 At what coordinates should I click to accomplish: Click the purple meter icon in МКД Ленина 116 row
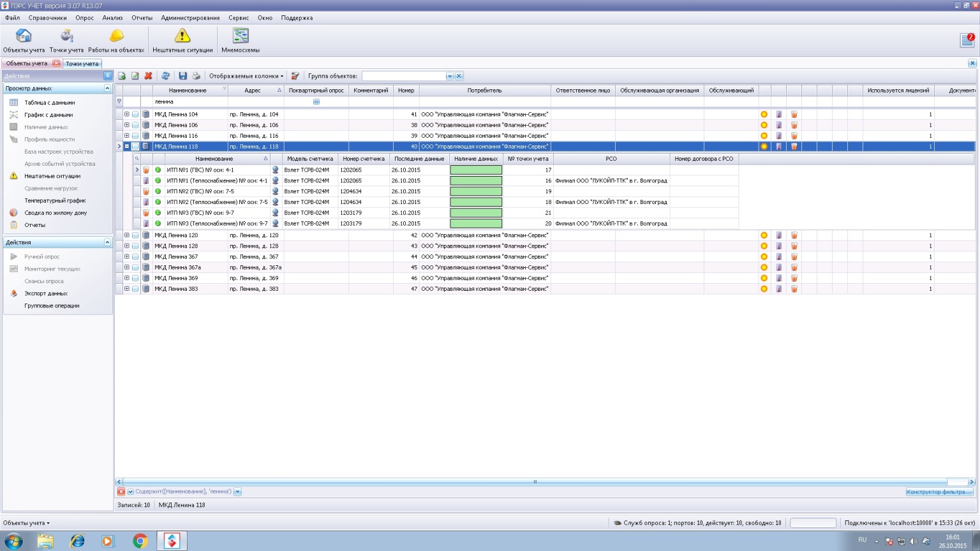point(779,136)
